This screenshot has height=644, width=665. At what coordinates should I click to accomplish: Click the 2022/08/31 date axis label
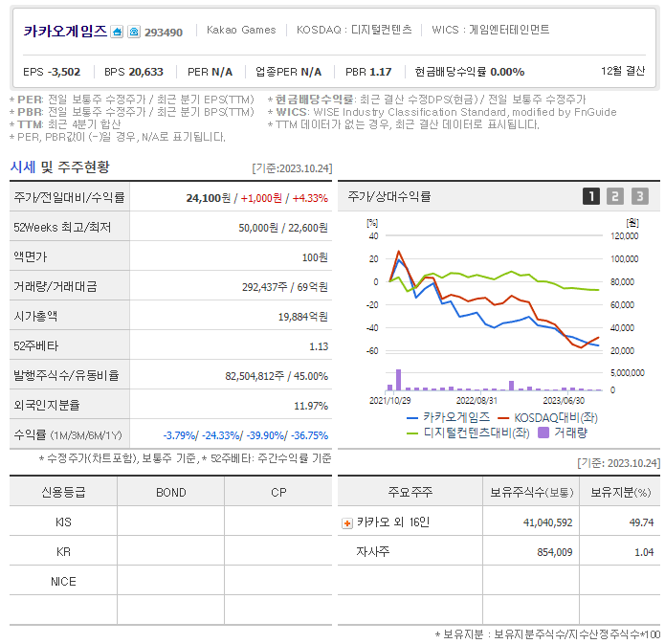click(477, 401)
